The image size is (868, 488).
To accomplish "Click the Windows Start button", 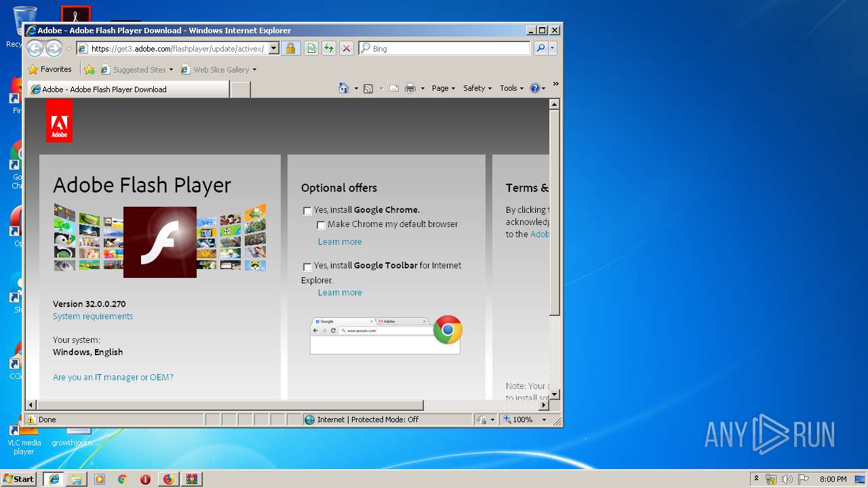I will [x=19, y=479].
